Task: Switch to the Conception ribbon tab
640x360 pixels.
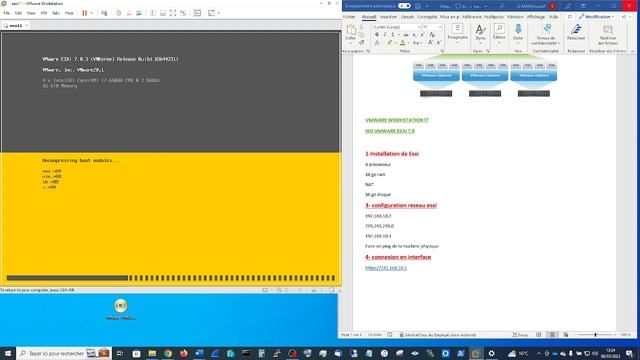Action: coord(427,17)
